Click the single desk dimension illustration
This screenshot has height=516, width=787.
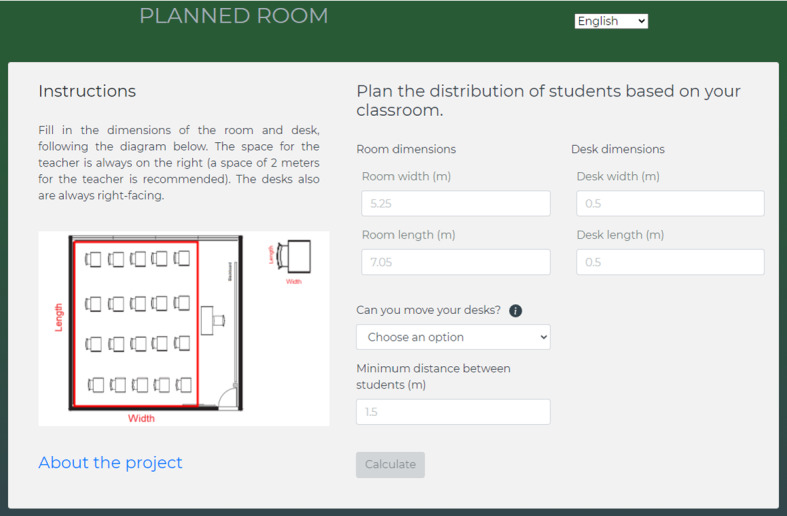293,257
